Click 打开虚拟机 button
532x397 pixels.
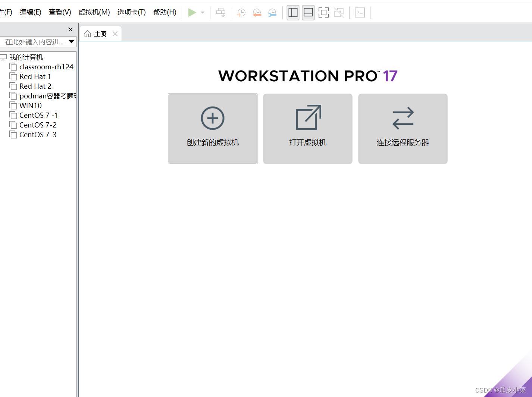[308, 129]
